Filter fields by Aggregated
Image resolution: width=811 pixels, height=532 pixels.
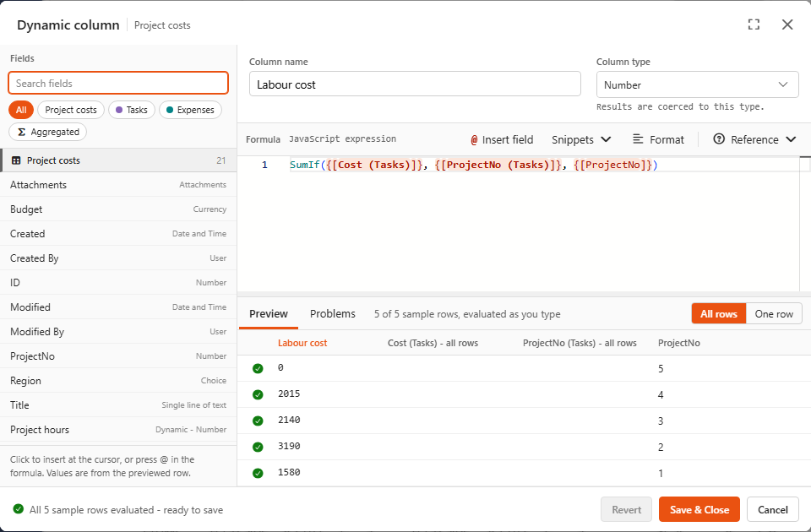coord(47,132)
